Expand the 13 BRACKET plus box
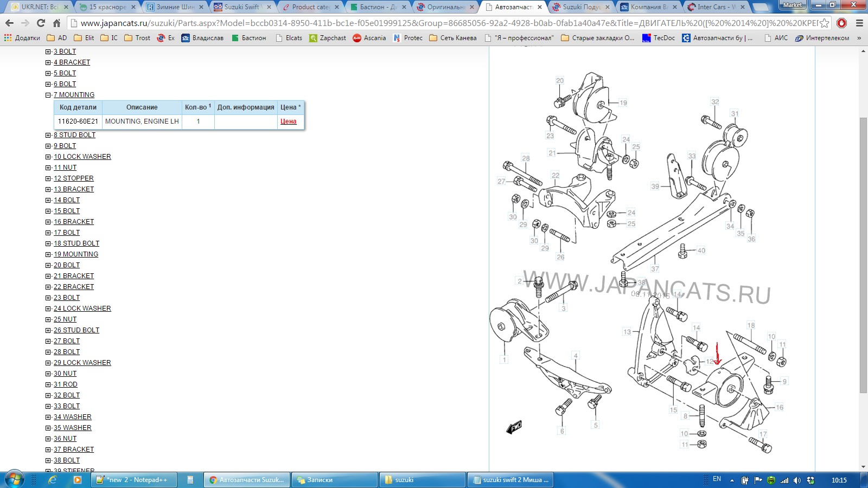The image size is (868, 488). 48,189
